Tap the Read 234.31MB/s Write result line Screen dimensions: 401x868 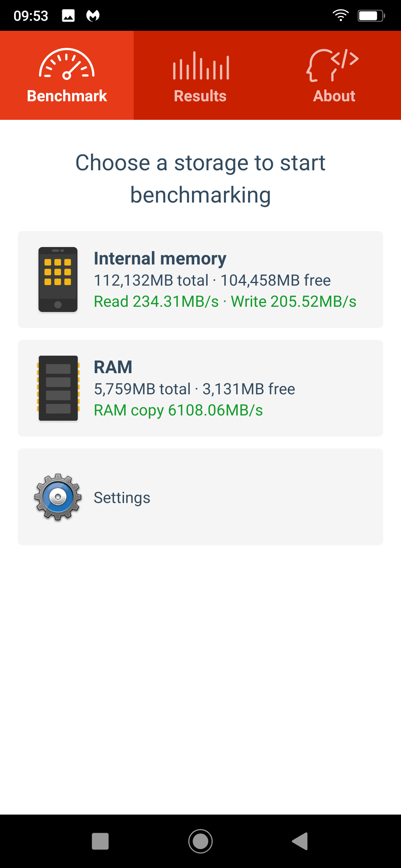[225, 302]
